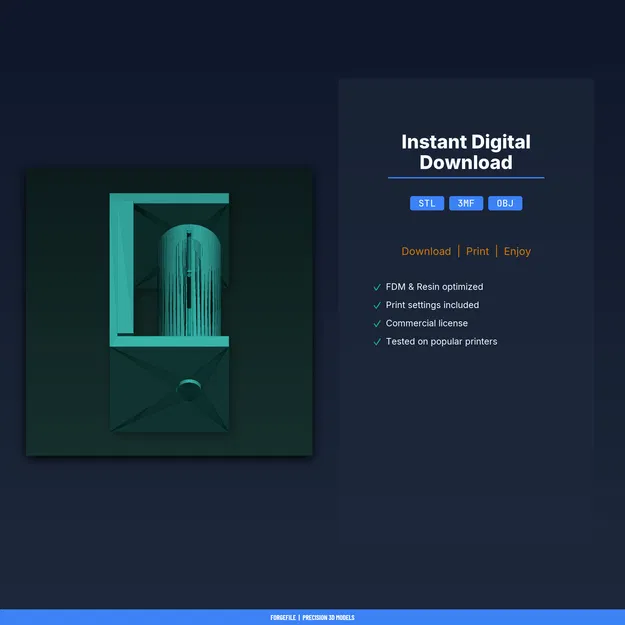Click "PRECISION 3D MODELS" footer text
This screenshot has width=625, height=625.
(328, 617)
